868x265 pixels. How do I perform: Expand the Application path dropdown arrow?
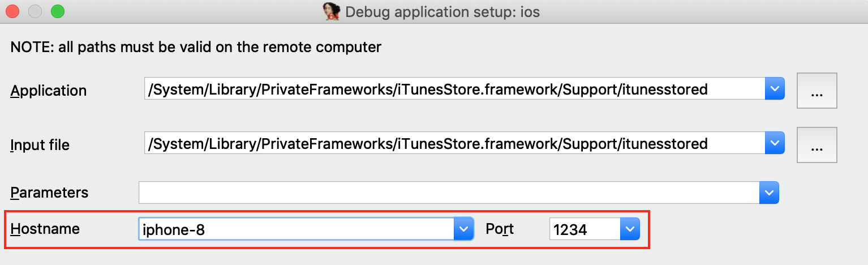(x=774, y=89)
